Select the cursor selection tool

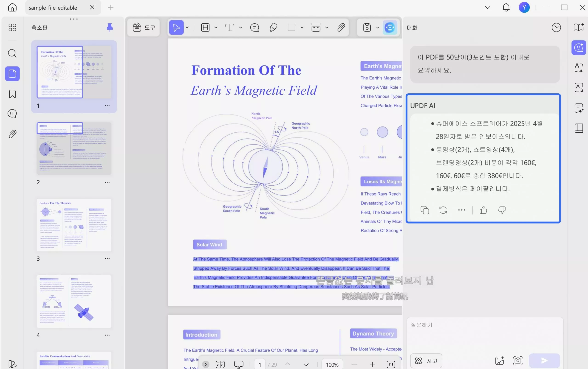click(x=176, y=27)
